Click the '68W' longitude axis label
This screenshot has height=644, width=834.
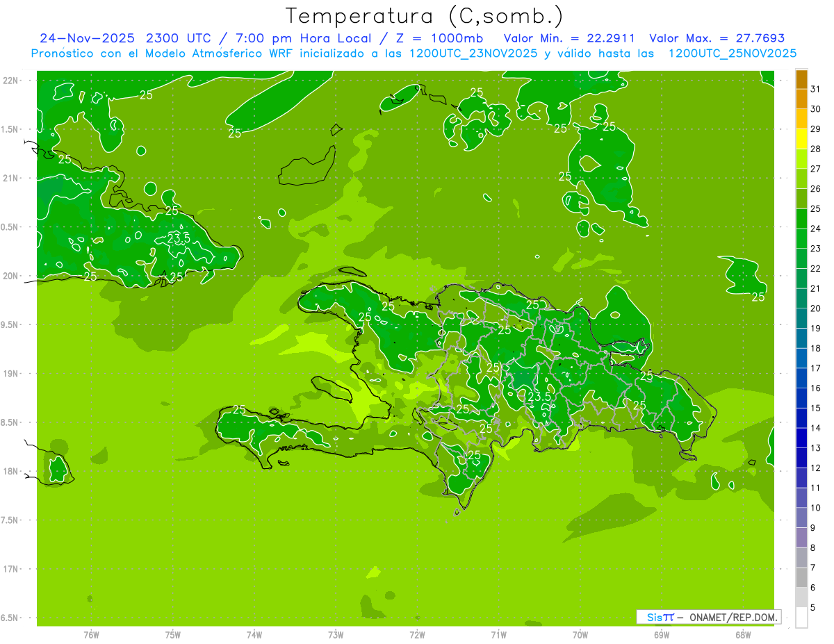click(743, 635)
